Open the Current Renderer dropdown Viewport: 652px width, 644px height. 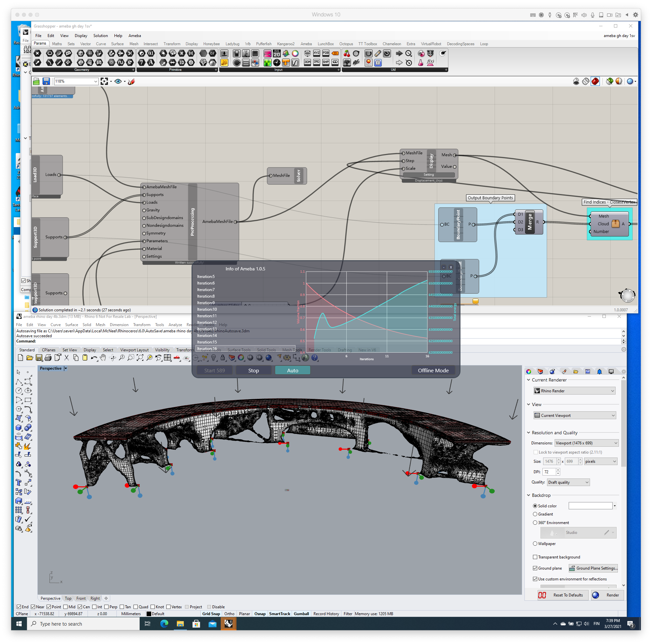574,390
